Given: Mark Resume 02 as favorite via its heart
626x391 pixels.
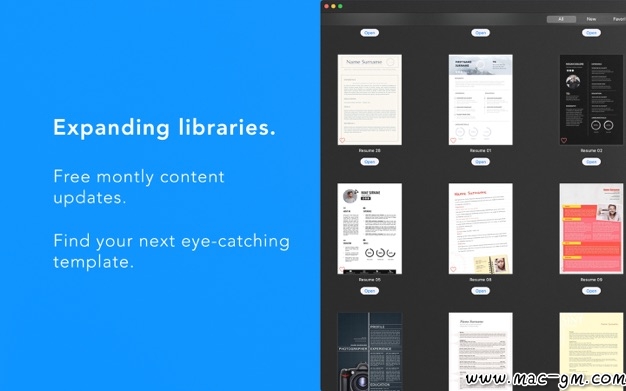Looking at the screenshot, I should tap(564, 141).
